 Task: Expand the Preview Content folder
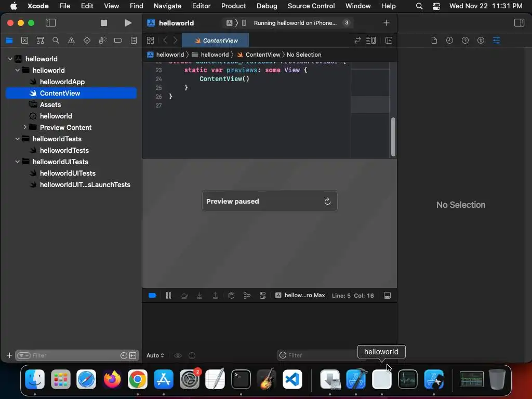pos(25,127)
